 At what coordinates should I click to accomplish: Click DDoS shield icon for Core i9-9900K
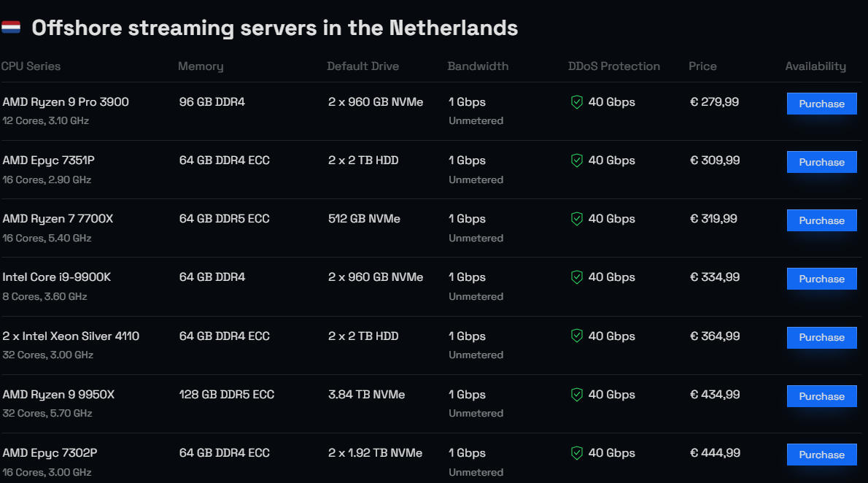[577, 277]
